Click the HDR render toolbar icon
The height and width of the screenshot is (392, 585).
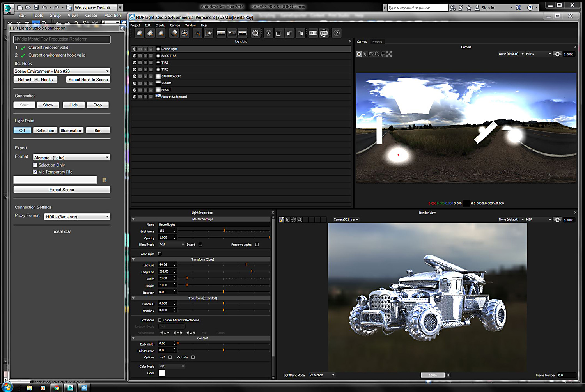(313, 34)
